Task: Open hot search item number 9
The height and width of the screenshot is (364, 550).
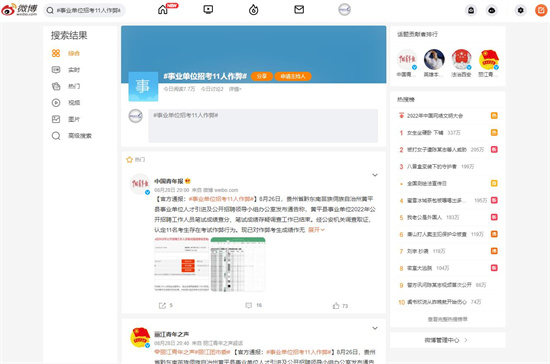Action: coord(439,285)
